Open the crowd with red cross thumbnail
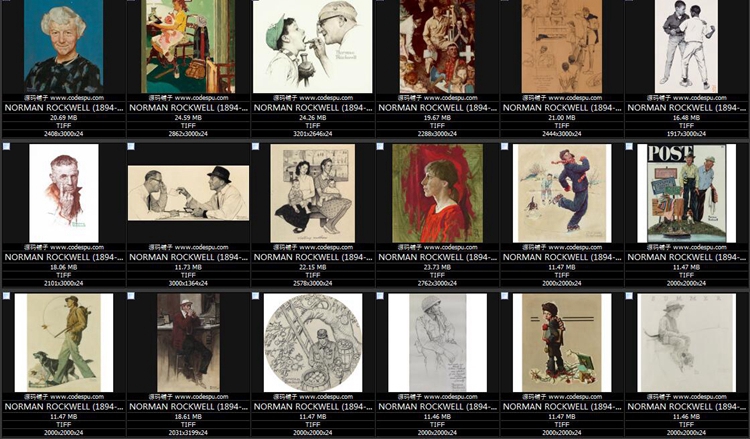This screenshot has width=750, height=439. pyautogui.click(x=437, y=46)
